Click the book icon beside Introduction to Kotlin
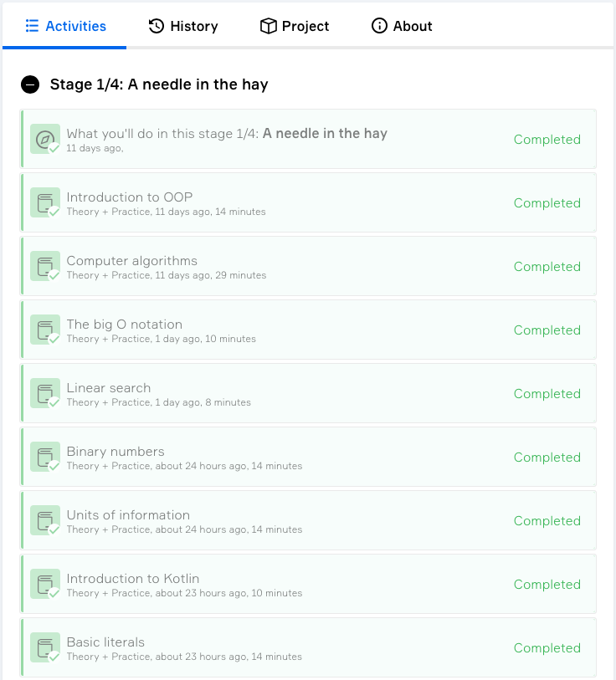Viewport: 616px width, 680px height. [45, 584]
